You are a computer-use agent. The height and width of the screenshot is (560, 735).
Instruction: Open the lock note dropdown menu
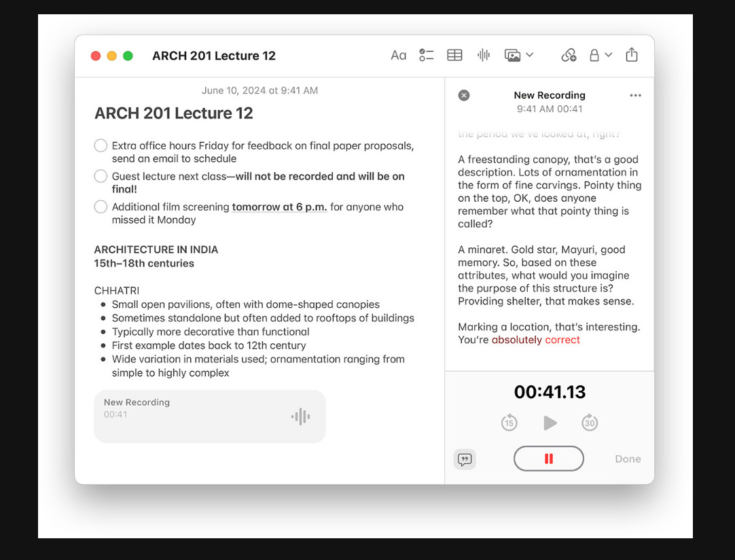[x=600, y=56]
